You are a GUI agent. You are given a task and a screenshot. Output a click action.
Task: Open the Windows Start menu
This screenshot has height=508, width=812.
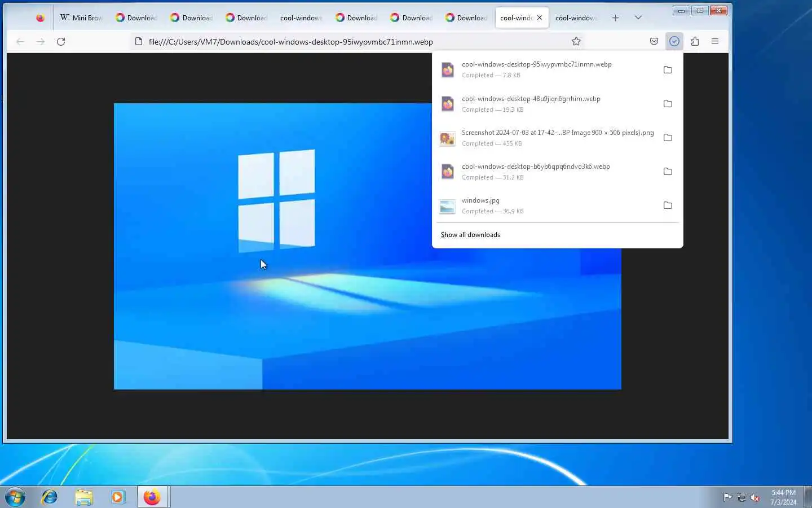15,497
